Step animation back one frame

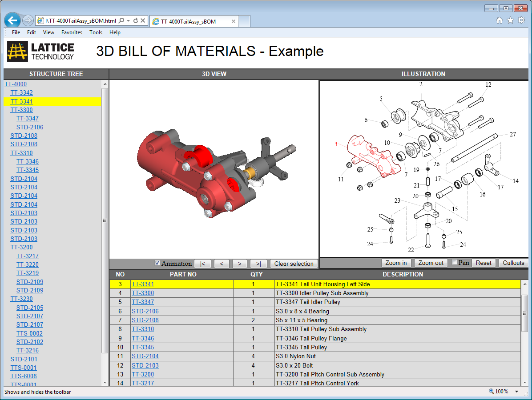point(222,264)
